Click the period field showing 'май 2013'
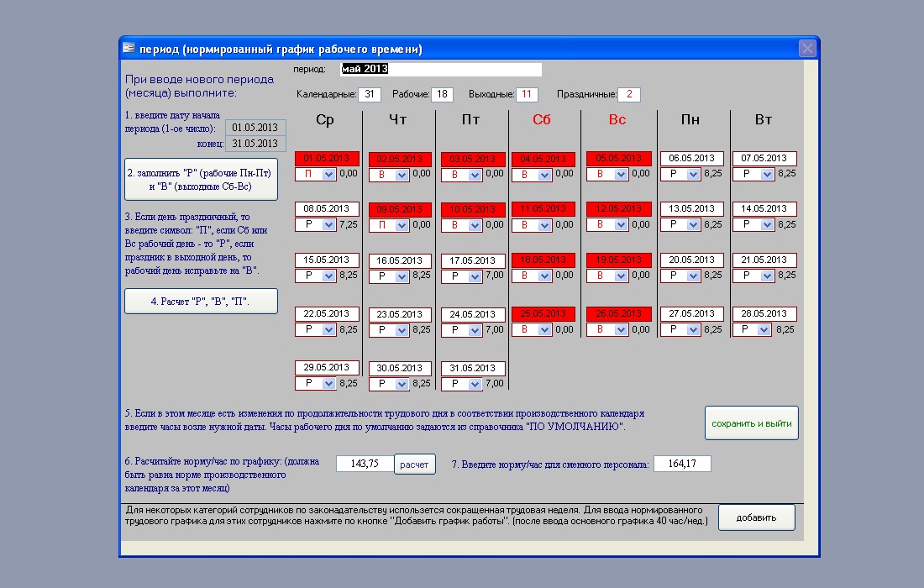The width and height of the screenshot is (924, 588). pyautogui.click(x=441, y=69)
